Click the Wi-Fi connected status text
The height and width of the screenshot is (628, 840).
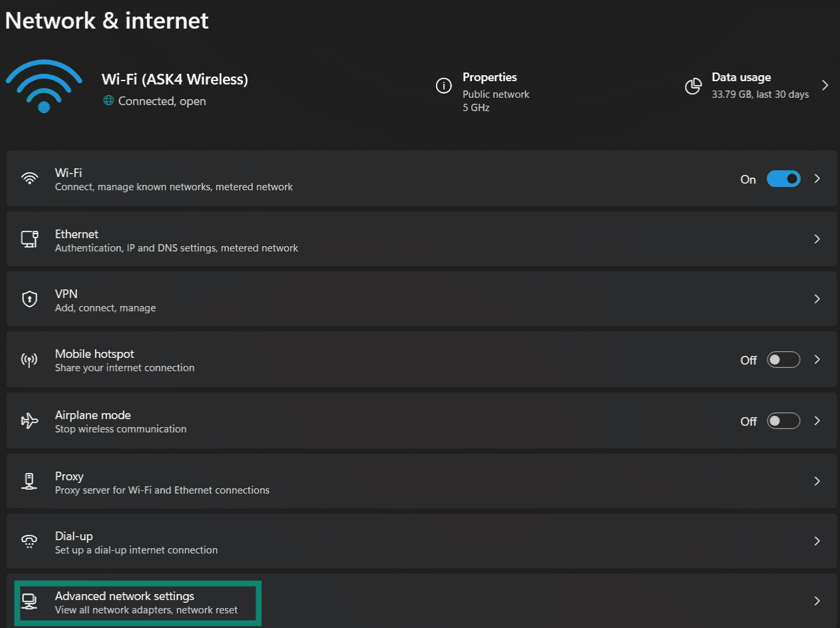[162, 100]
